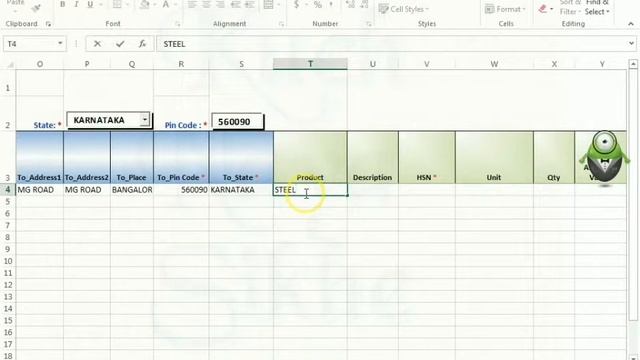
Task: Click cell S4 containing KARNATAKA
Action: (x=241, y=190)
